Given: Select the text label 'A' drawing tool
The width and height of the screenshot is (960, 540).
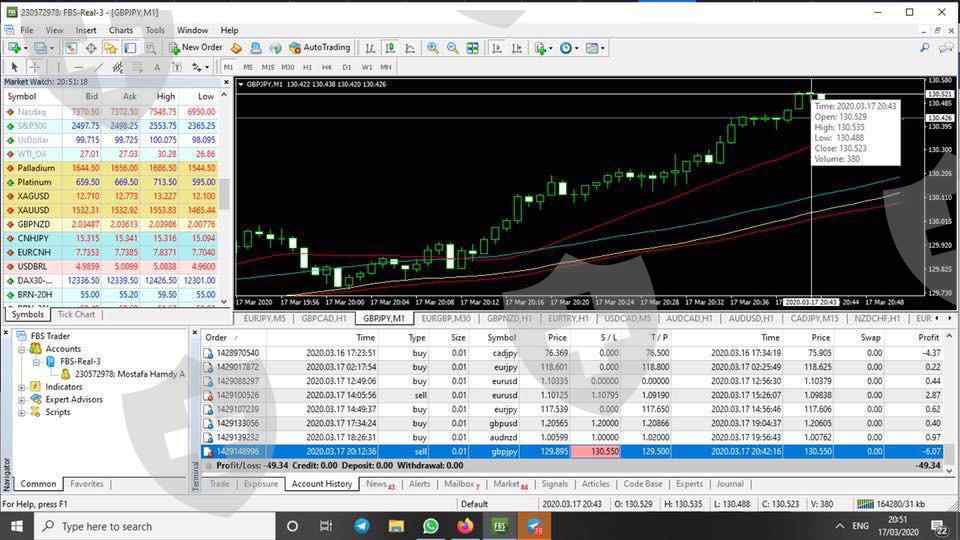Looking at the screenshot, I should click(157, 67).
